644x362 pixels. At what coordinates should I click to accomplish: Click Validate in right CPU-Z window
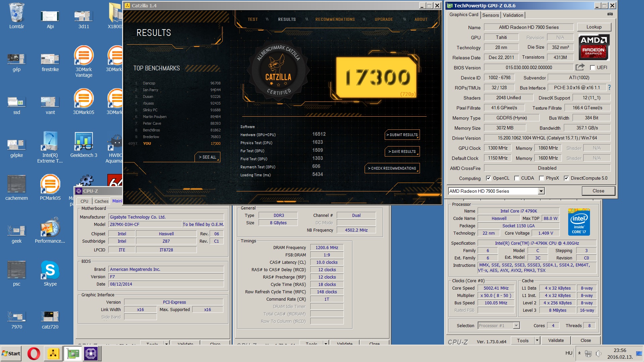tap(556, 340)
